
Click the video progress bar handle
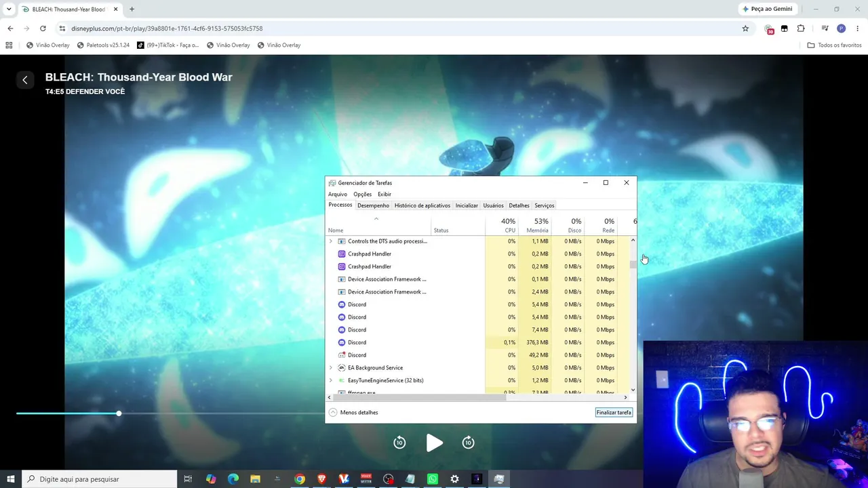coord(119,413)
